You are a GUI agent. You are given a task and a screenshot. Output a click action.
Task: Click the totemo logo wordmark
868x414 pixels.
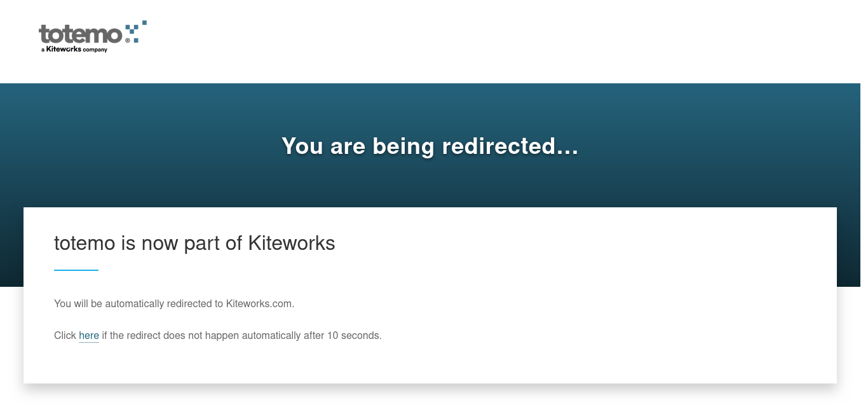coord(80,34)
